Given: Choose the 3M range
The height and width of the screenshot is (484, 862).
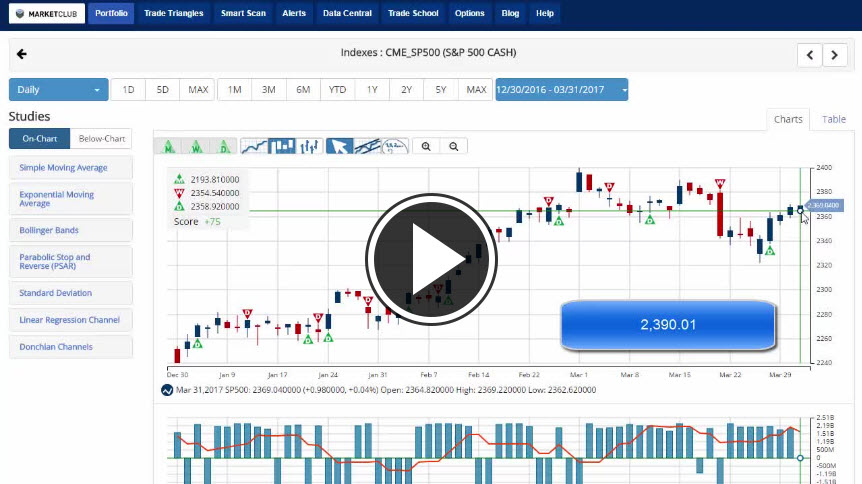Looking at the screenshot, I should [x=269, y=90].
